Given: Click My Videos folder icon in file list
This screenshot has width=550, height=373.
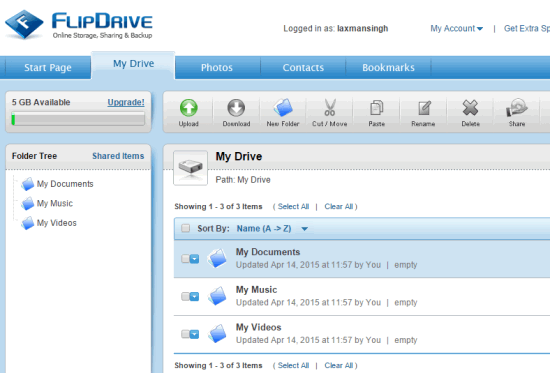Looking at the screenshot, I should click(217, 333).
